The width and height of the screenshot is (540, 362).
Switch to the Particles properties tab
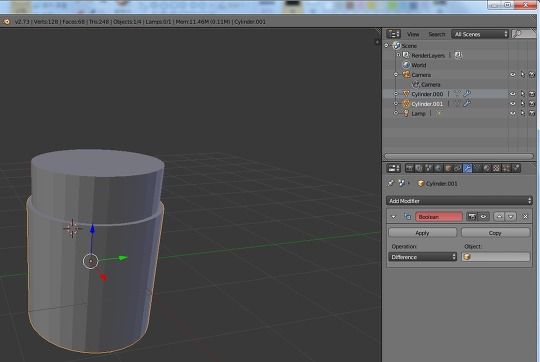pyautogui.click(x=506, y=168)
